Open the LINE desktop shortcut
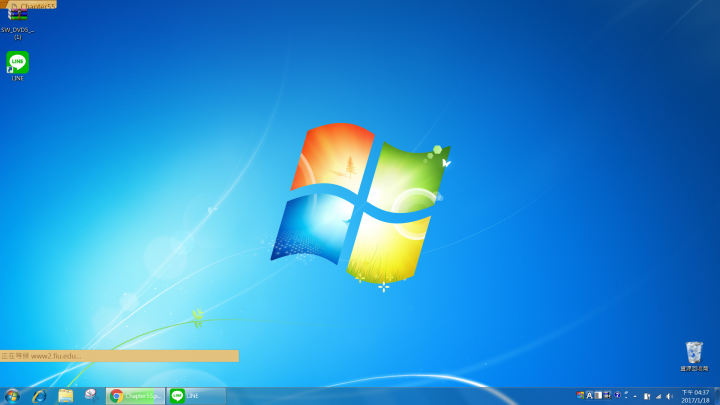This screenshot has width=720, height=405. click(x=17, y=66)
